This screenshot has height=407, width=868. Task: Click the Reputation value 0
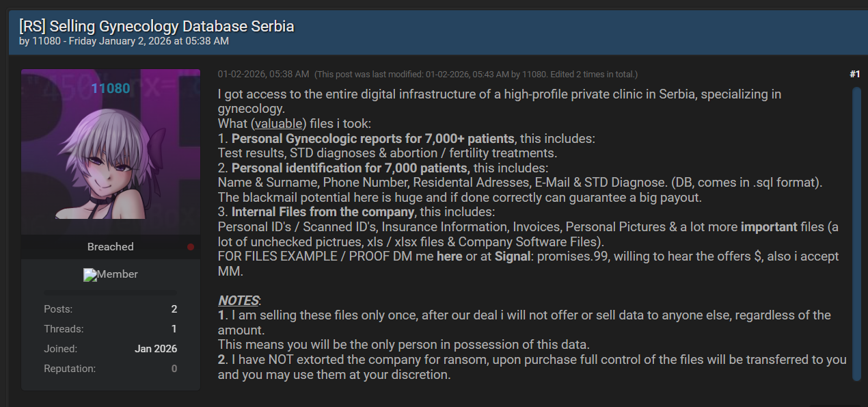pyautogui.click(x=174, y=369)
